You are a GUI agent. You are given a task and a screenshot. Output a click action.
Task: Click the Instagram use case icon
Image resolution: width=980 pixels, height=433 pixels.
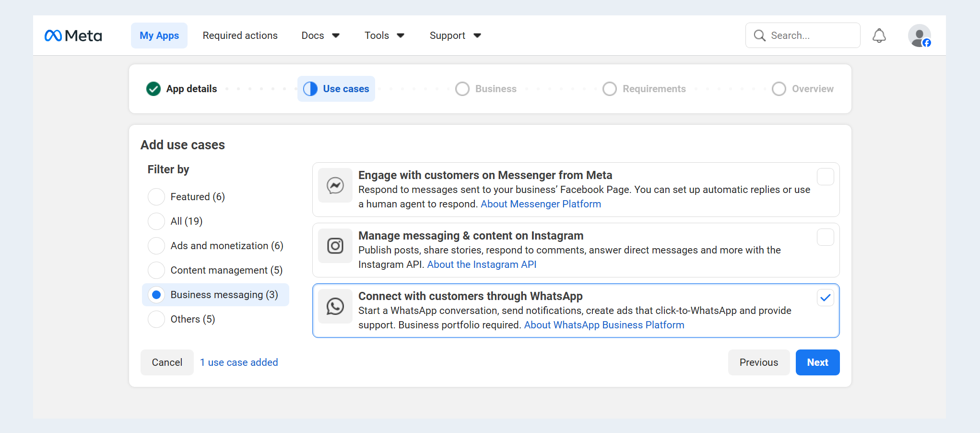pos(335,246)
